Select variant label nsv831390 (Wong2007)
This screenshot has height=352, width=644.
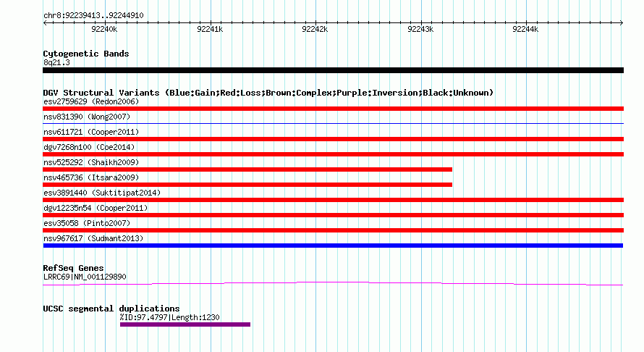(x=87, y=117)
